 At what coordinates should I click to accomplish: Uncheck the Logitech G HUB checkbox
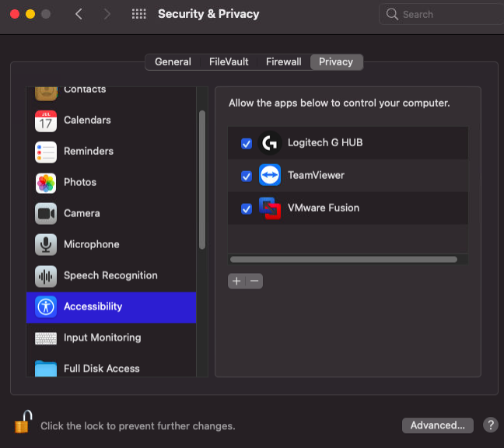[x=247, y=144]
